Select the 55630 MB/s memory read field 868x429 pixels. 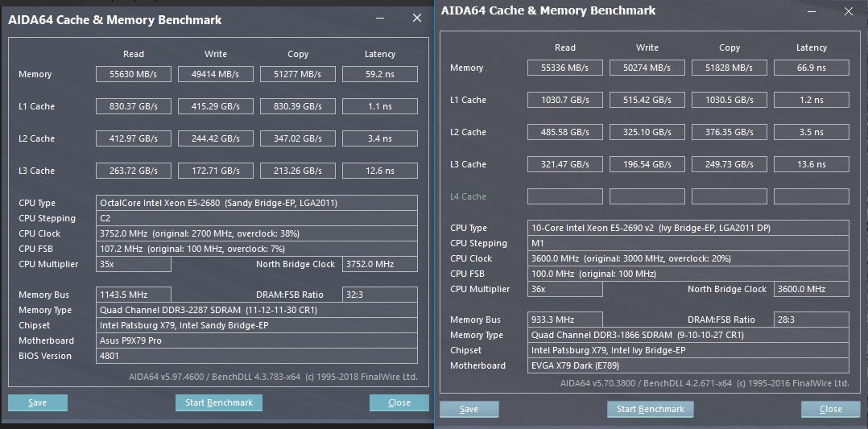134,74
